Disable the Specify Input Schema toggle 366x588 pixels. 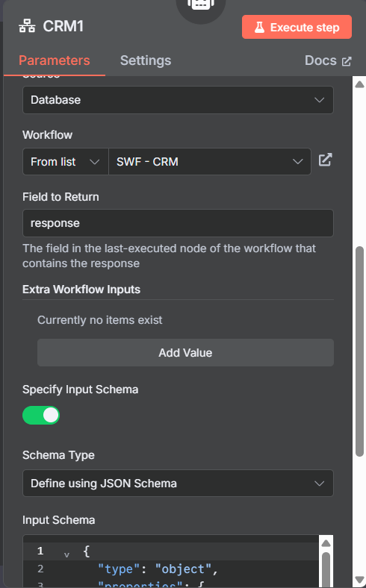pyautogui.click(x=41, y=415)
